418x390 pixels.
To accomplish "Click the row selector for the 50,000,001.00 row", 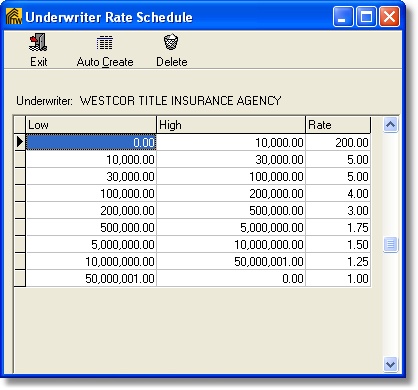I will [20, 278].
